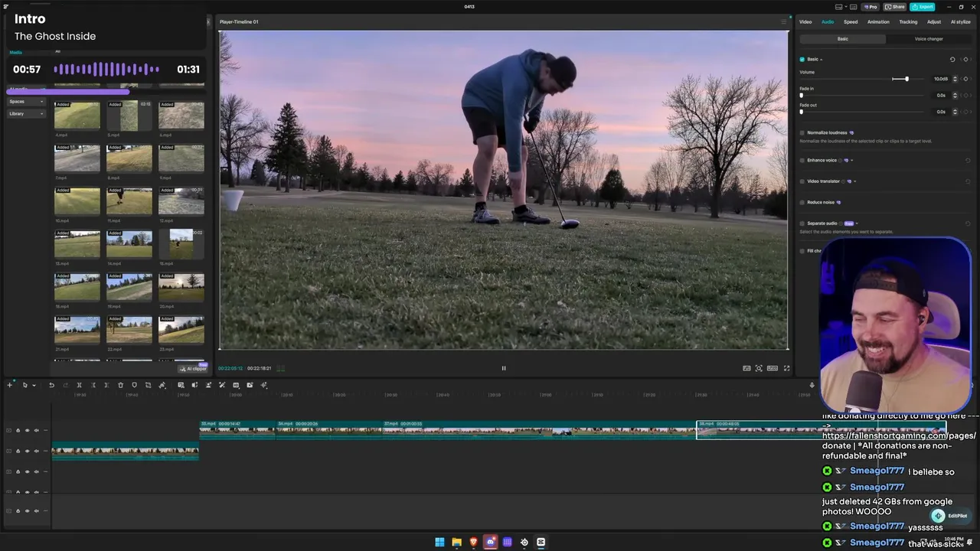The height and width of the screenshot is (551, 980).
Task: Open Brave browser from the taskbar
Action: (473, 542)
